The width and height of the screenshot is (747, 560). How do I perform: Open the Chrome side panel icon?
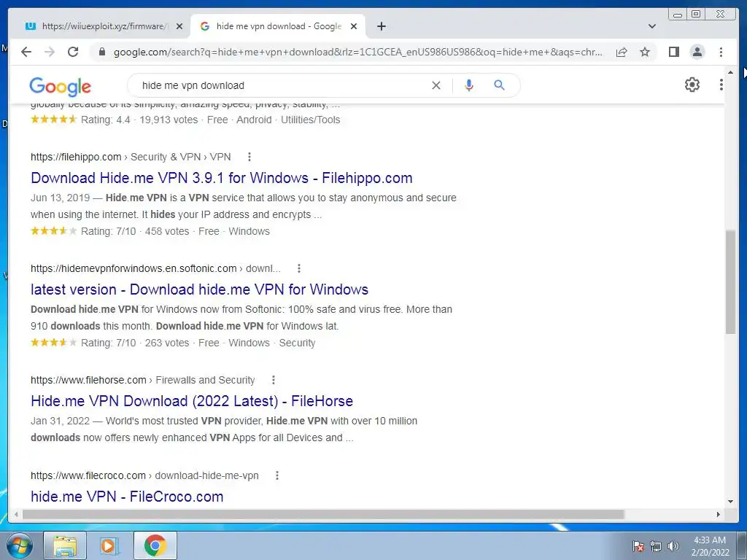673,52
